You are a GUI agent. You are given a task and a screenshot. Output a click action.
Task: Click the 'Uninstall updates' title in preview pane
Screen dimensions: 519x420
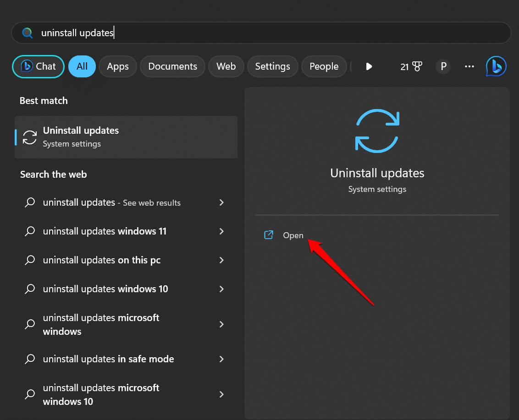click(x=377, y=173)
